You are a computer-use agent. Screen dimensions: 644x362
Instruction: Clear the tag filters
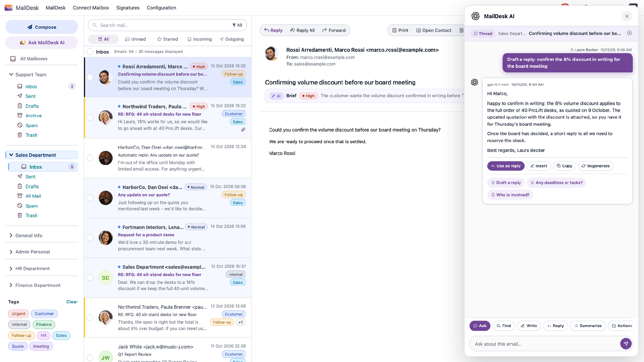[x=72, y=302]
